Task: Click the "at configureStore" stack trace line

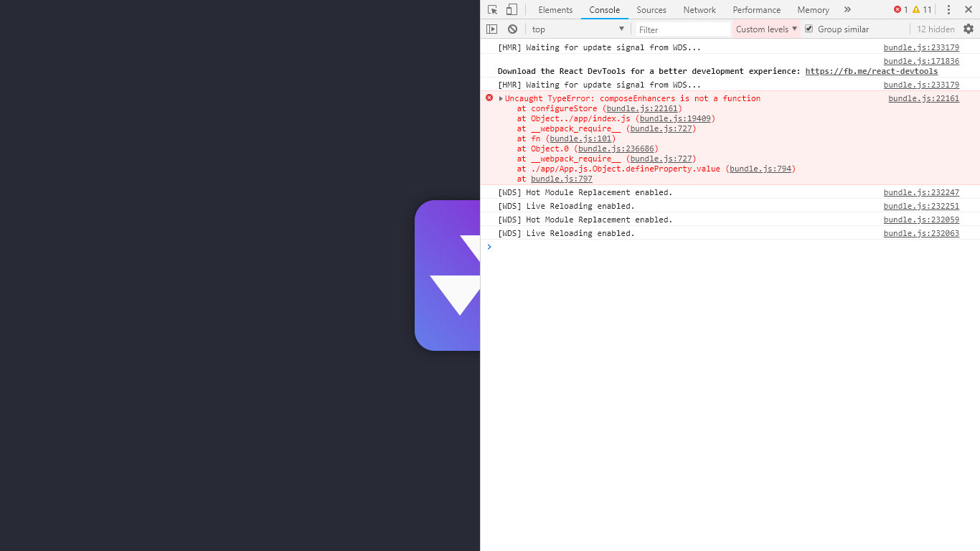Action: click(599, 108)
